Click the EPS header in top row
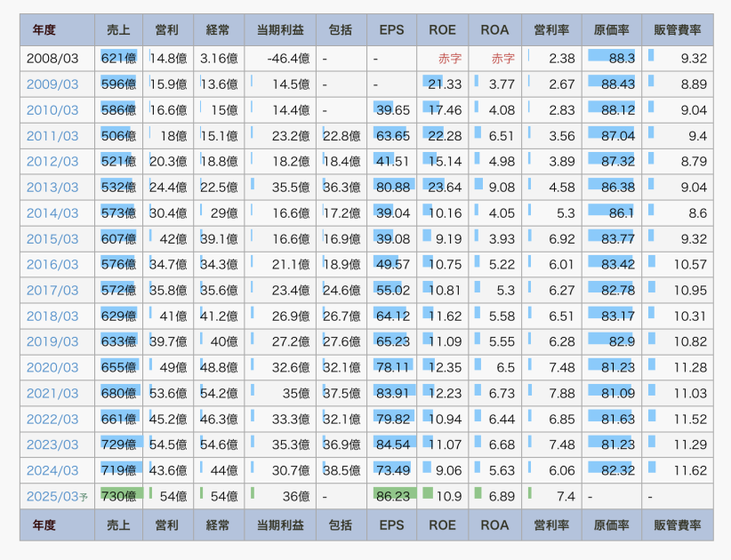This screenshot has width=731, height=560. pyautogui.click(x=391, y=29)
